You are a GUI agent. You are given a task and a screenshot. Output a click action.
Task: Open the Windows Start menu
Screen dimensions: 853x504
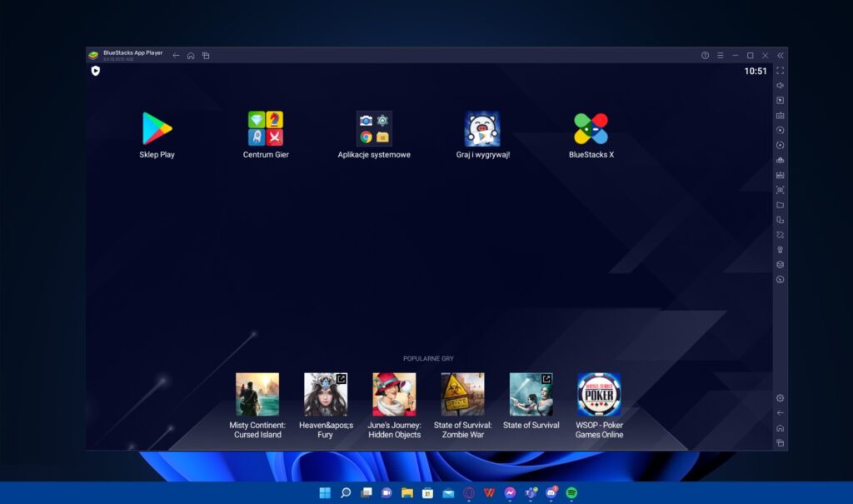[x=325, y=493]
